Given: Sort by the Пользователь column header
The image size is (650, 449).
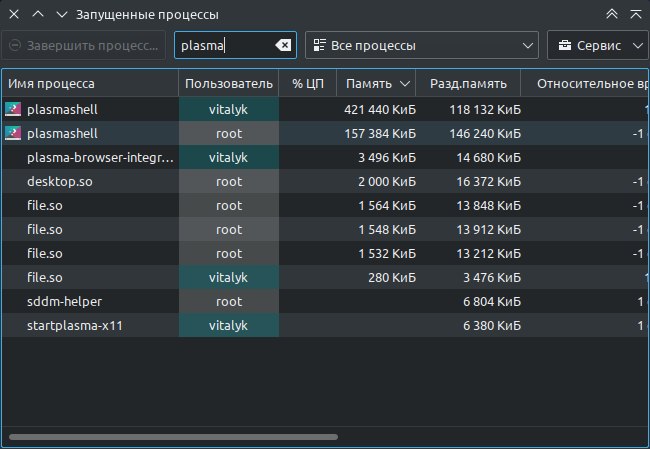Looking at the screenshot, I should click(x=229, y=84).
